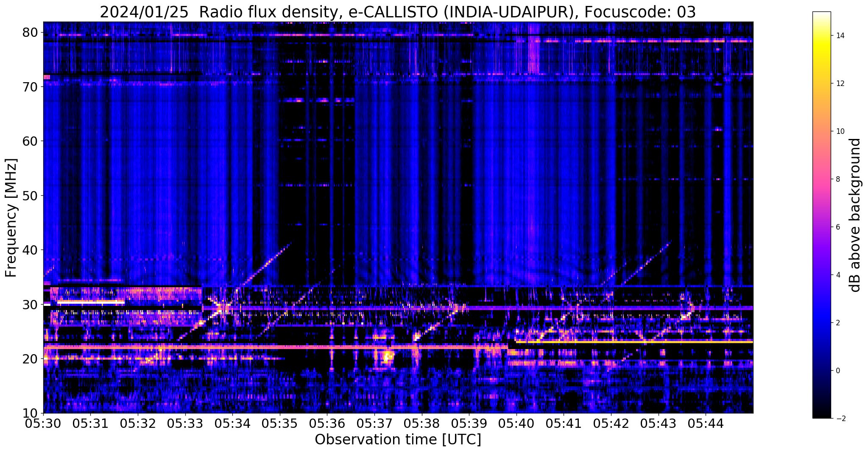Click the 05:31 time tick label
Viewport: 868px width, 452px height.
pyautogui.click(x=91, y=424)
